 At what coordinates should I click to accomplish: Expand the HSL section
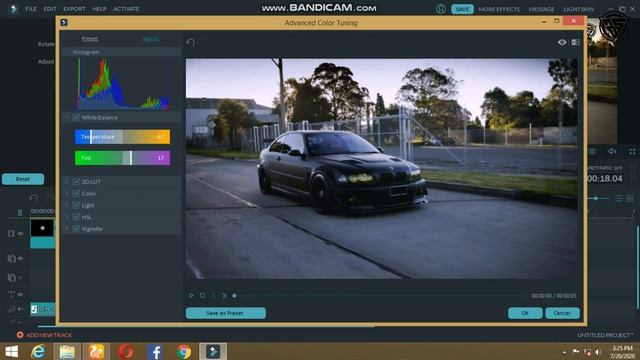[x=67, y=217]
